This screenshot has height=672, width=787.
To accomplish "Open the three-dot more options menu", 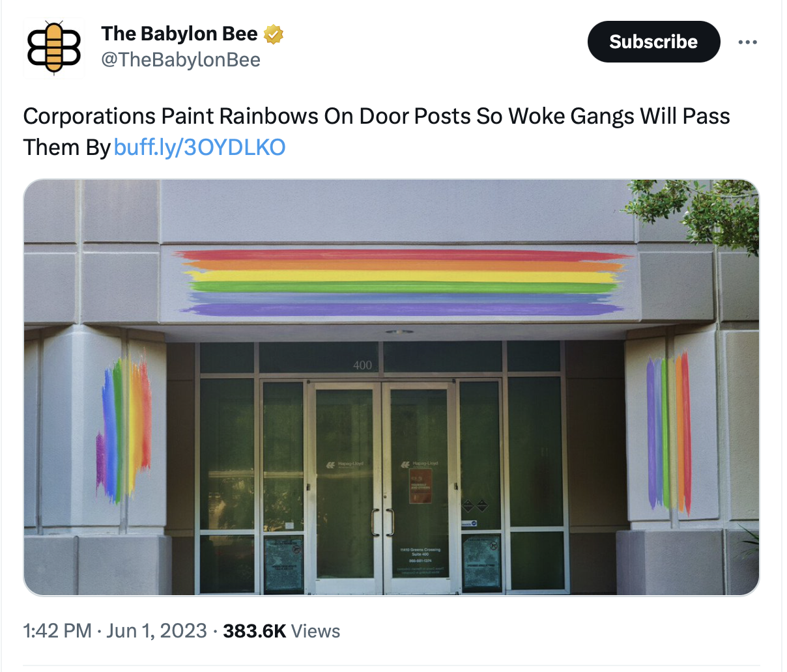I will coord(747,42).
